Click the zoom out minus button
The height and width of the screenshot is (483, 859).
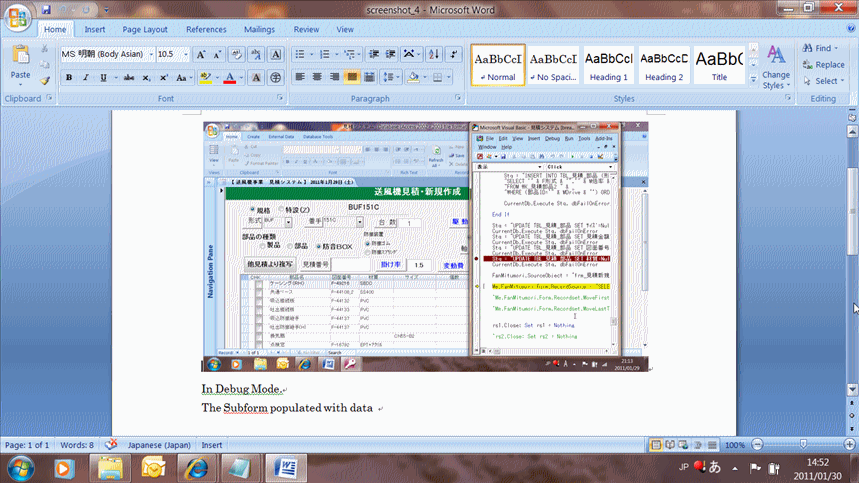tap(757, 445)
